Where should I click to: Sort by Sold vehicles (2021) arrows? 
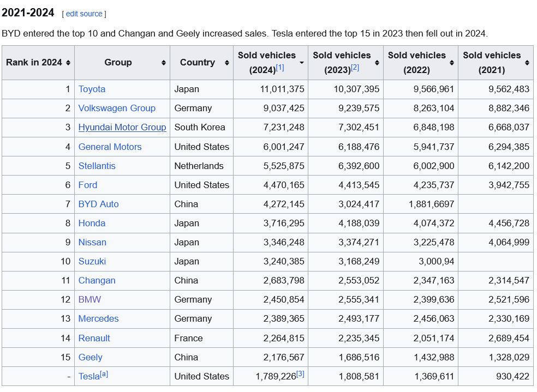coord(527,63)
